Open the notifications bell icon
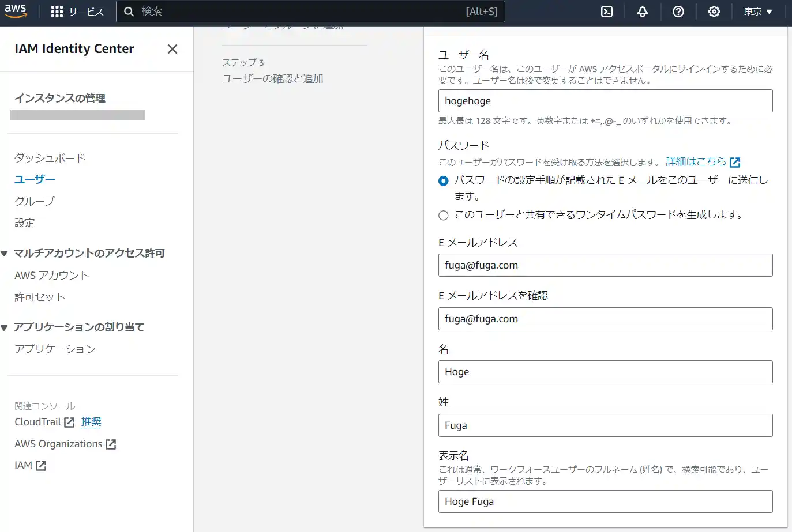792x532 pixels. pos(642,11)
